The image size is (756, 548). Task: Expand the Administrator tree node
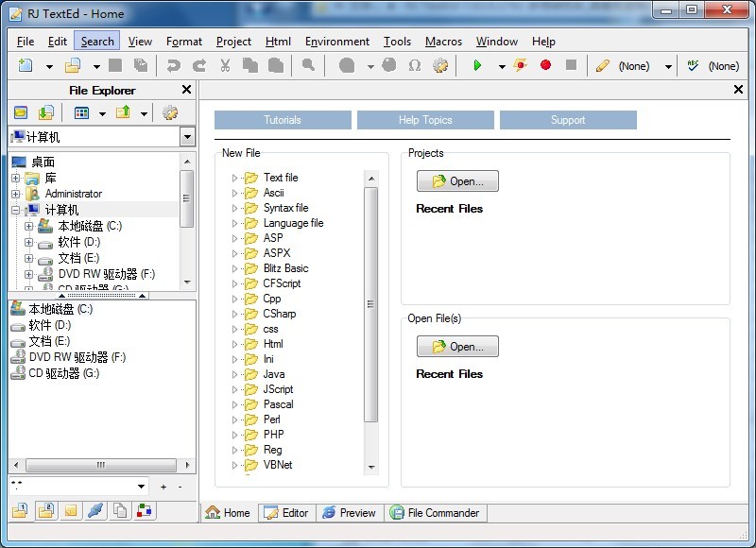point(15,194)
